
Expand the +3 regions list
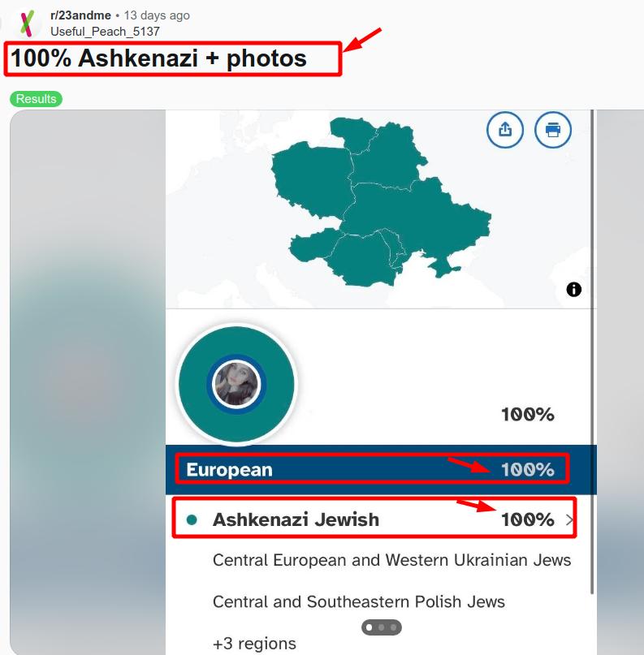254,644
